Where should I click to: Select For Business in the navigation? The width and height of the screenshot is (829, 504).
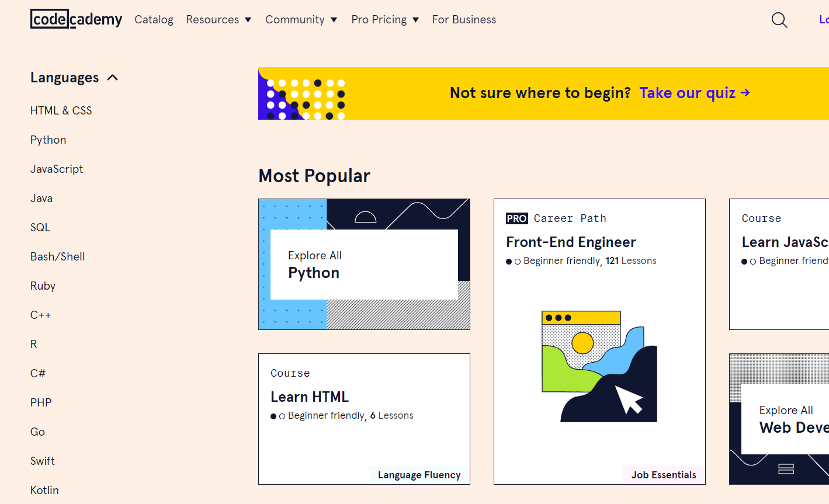(x=464, y=19)
